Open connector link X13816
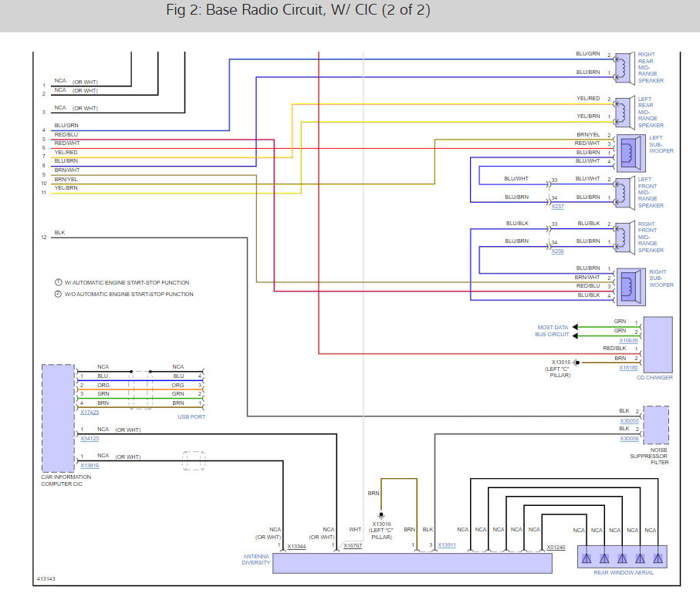This screenshot has height=600, width=700. click(90, 465)
